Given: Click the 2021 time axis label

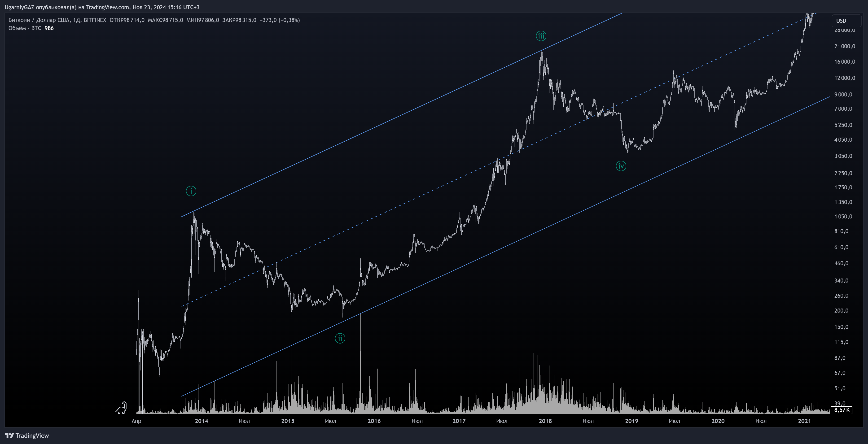Looking at the screenshot, I should click(x=804, y=421).
